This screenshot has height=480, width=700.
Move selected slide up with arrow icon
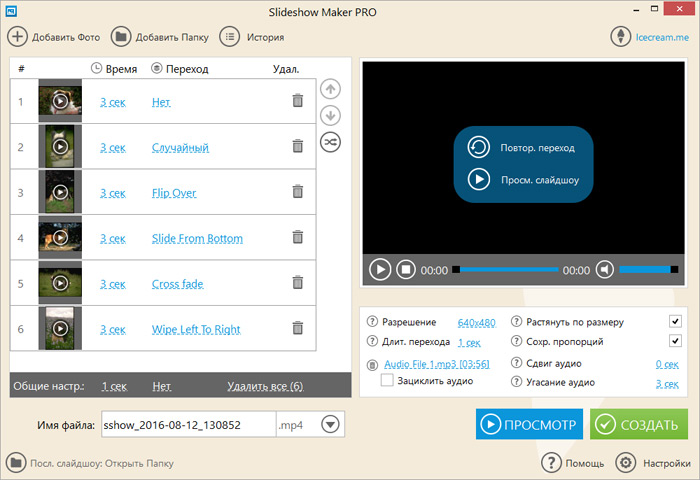pyautogui.click(x=330, y=89)
